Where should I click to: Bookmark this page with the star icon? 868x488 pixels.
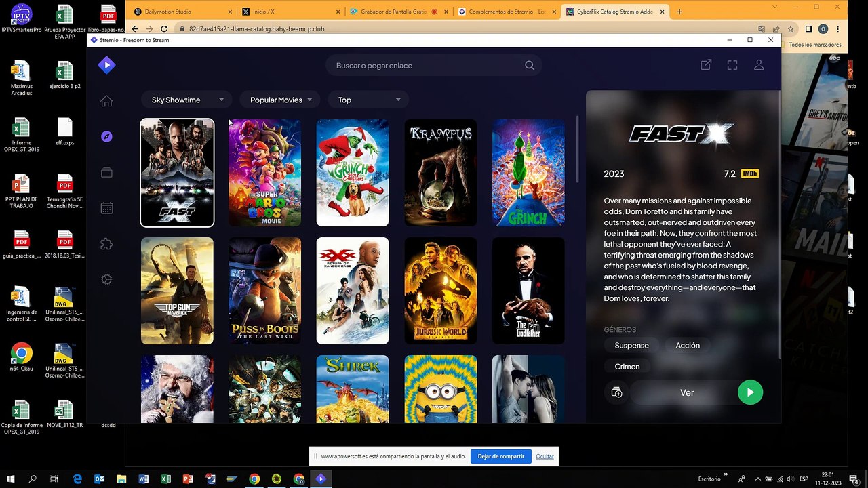790,29
